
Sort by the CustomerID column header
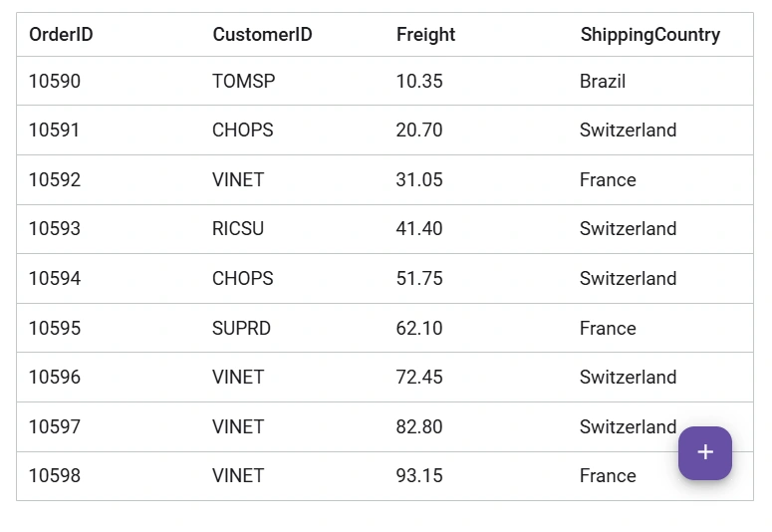point(262,35)
